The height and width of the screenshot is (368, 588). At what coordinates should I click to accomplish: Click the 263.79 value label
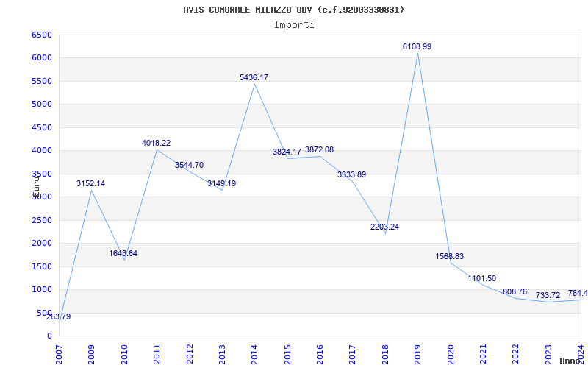(59, 317)
